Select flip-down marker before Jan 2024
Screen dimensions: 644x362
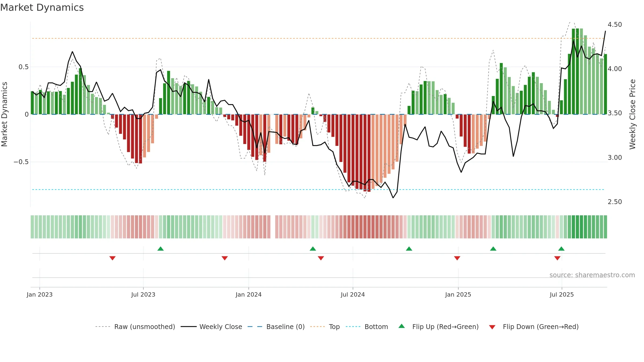[225, 258]
